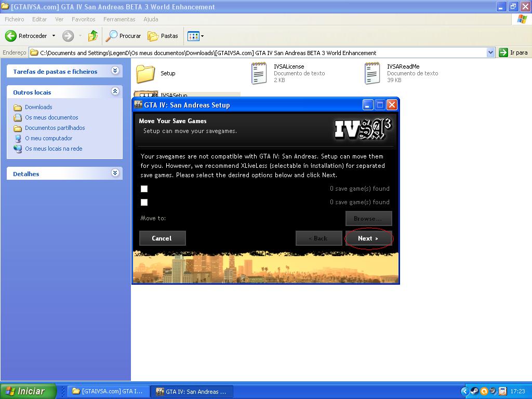Open the Retroceder history dropdown arrow
Screen dimensions: 532x399
click(x=54, y=36)
